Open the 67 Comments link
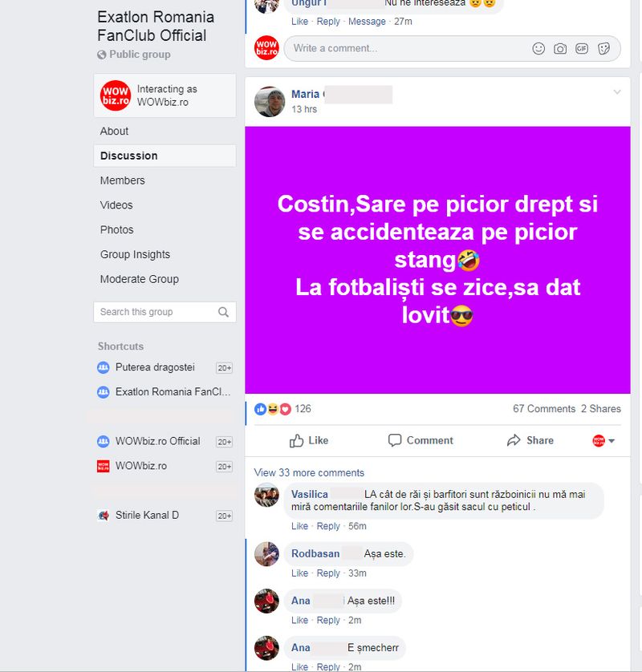The image size is (642, 672). 544,409
